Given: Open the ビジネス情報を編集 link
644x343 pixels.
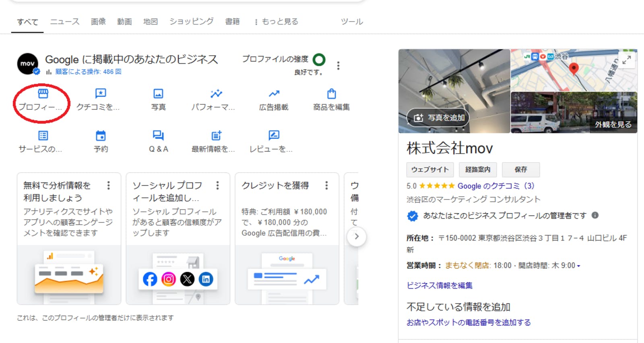Looking at the screenshot, I should click(440, 285).
